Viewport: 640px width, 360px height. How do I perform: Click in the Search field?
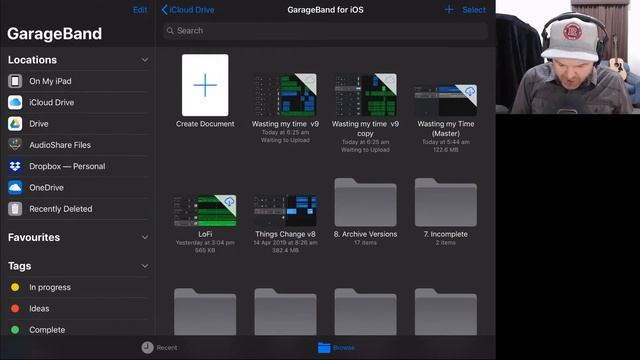click(325, 31)
